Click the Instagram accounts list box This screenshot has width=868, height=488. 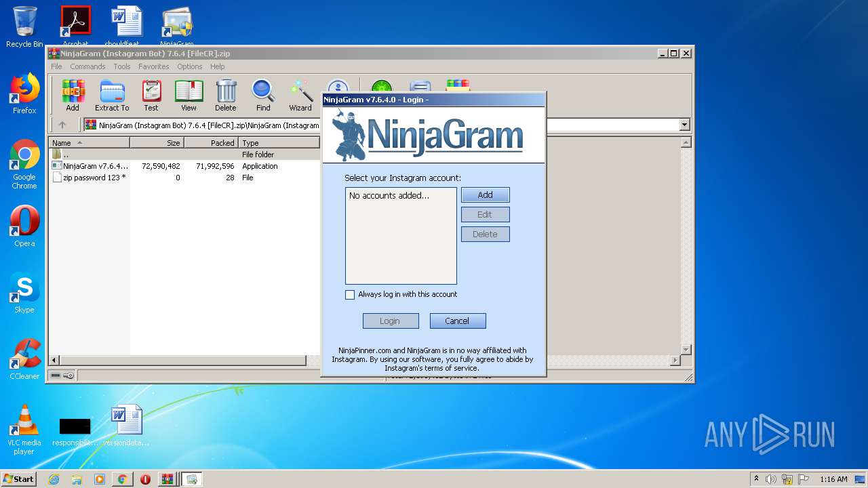pos(401,236)
